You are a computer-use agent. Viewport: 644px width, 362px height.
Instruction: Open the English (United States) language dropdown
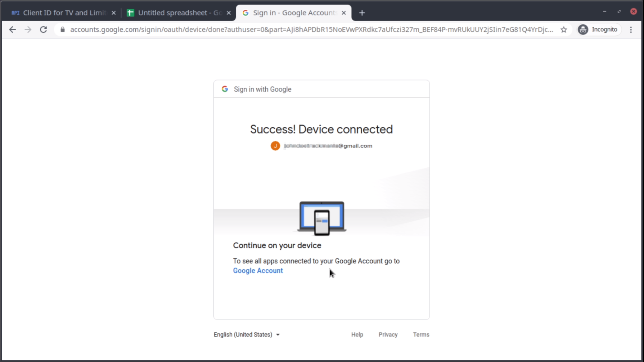pyautogui.click(x=247, y=335)
